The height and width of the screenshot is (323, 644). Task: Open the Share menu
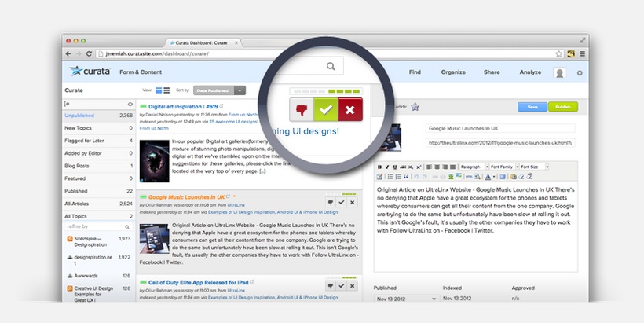[492, 72]
